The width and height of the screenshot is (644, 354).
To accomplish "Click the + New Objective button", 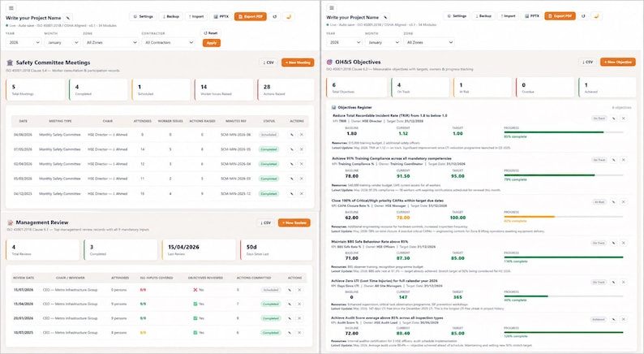I will click(618, 62).
